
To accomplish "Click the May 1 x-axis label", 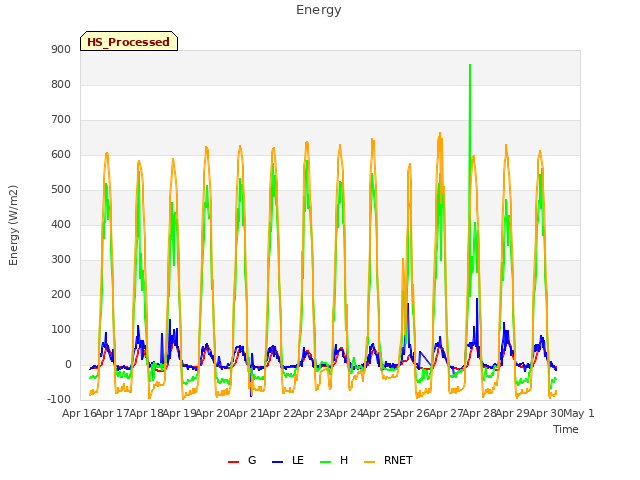I will pos(579,413).
